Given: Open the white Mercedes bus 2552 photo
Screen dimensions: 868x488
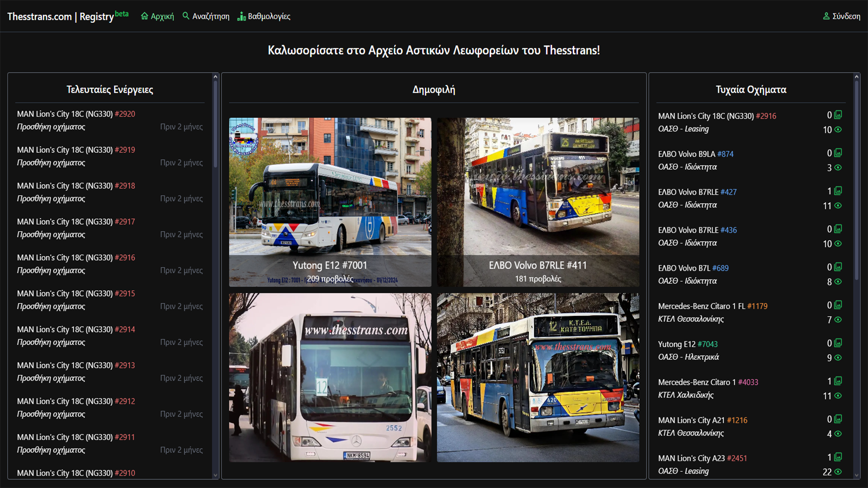Looking at the screenshot, I should 330,377.
